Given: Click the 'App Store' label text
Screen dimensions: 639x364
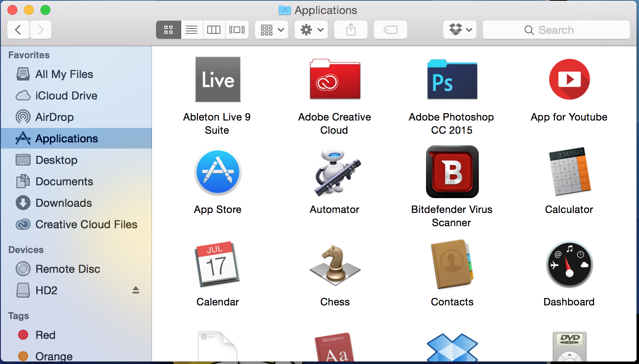Looking at the screenshot, I should 218,210.
